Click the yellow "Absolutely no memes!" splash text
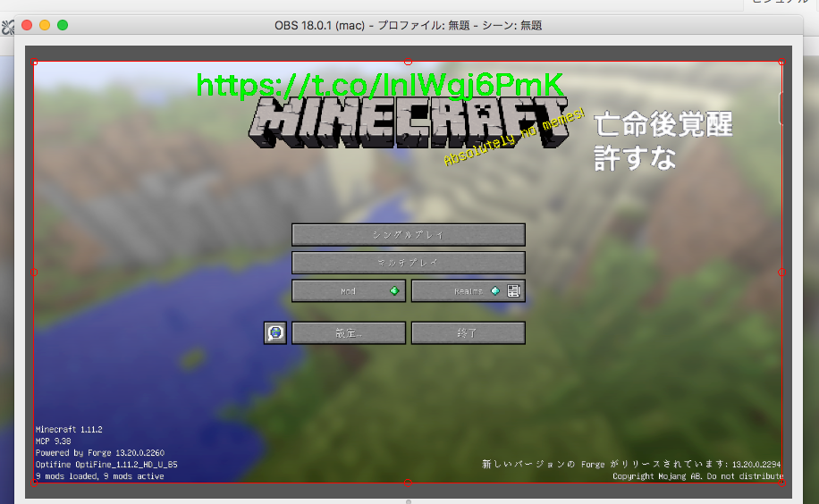This screenshot has width=819, height=504. click(514, 138)
